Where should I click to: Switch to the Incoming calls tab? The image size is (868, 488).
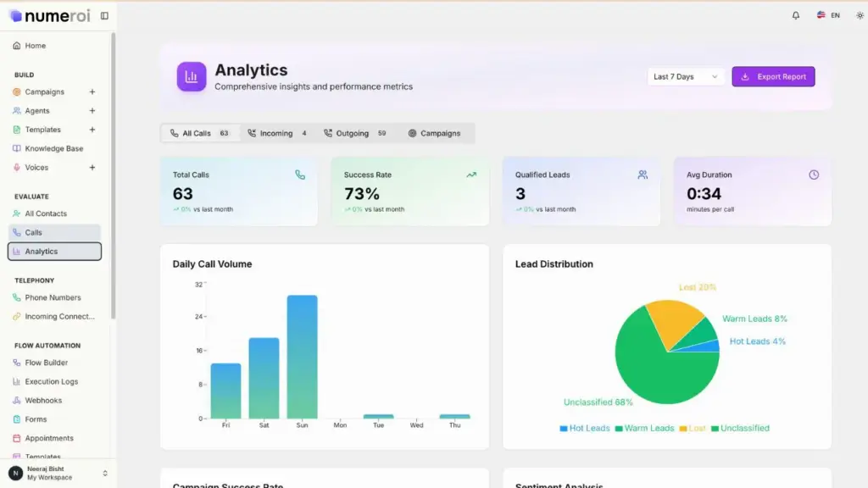[277, 133]
